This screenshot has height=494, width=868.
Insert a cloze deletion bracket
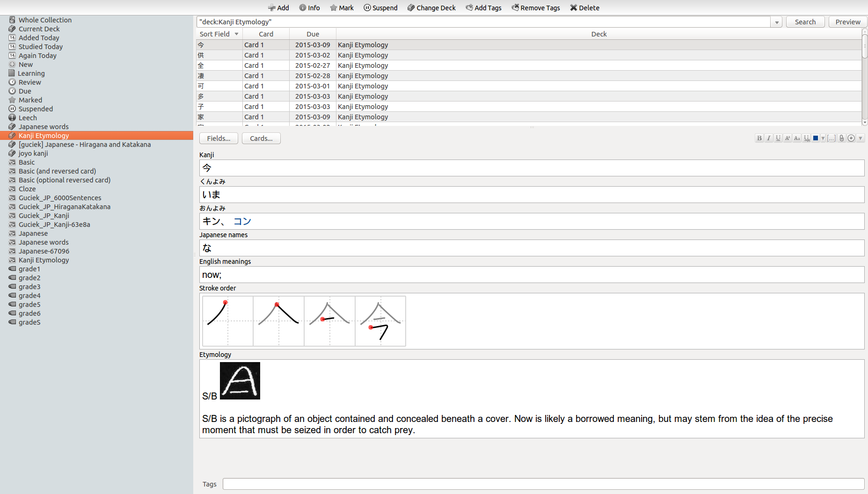click(x=832, y=138)
